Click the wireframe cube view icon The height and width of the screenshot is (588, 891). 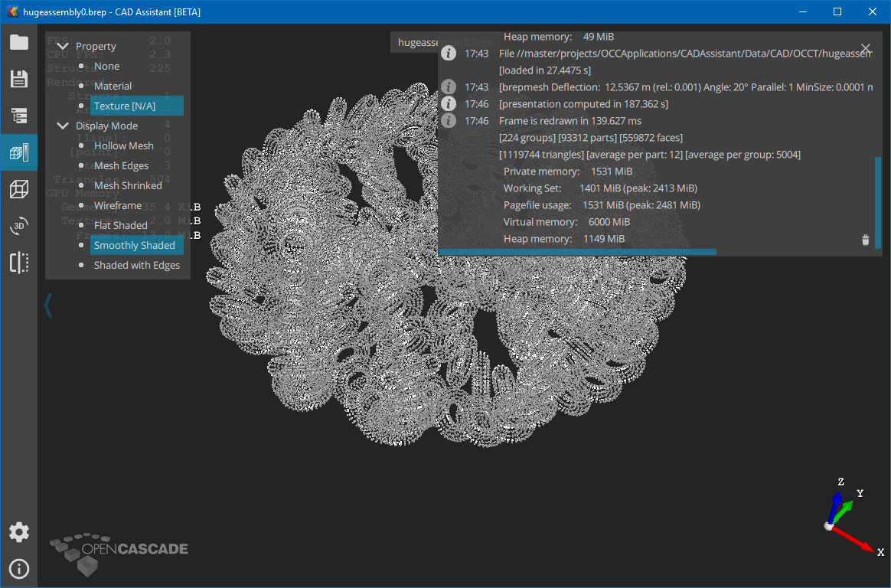pyautogui.click(x=18, y=189)
